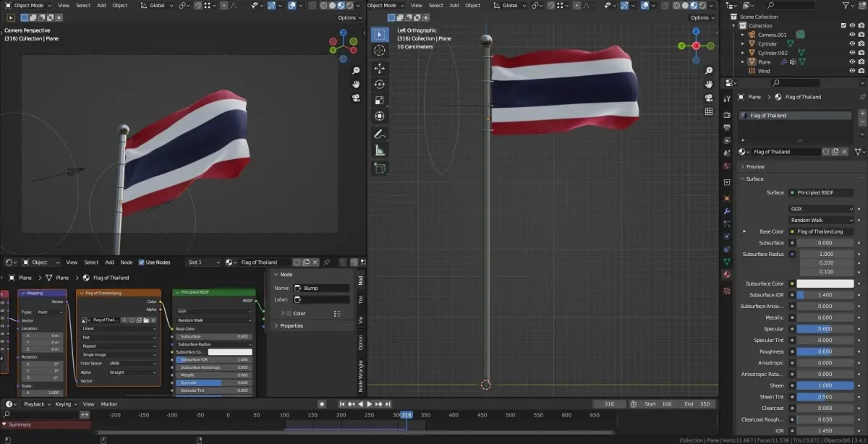Click the Subsurface Color swatch in Properties
Image resolution: width=868 pixels, height=444 pixels.
825,283
